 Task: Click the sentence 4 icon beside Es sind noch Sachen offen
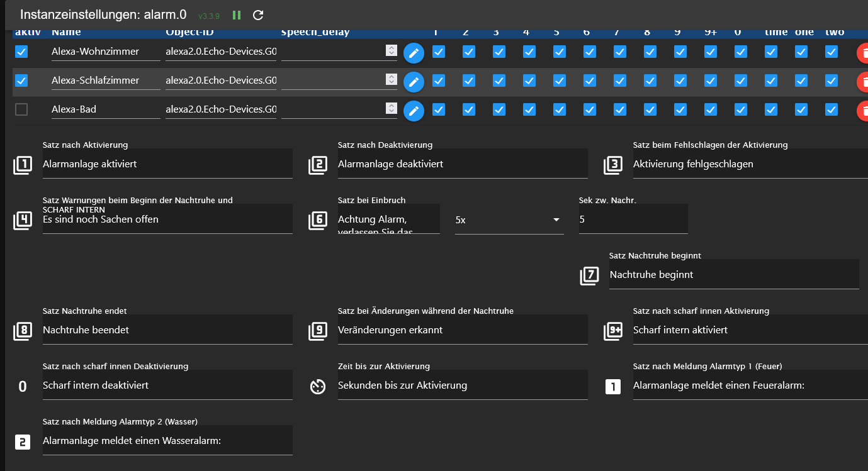click(x=23, y=220)
